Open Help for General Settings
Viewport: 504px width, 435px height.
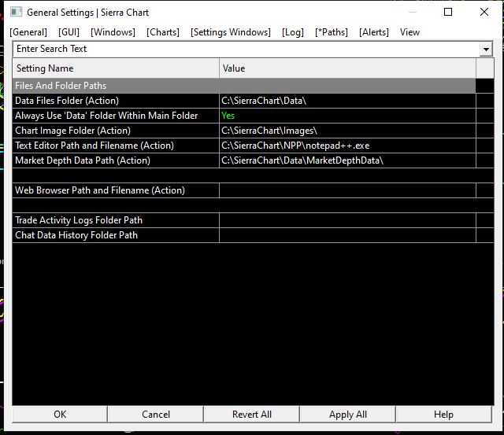[443, 415]
